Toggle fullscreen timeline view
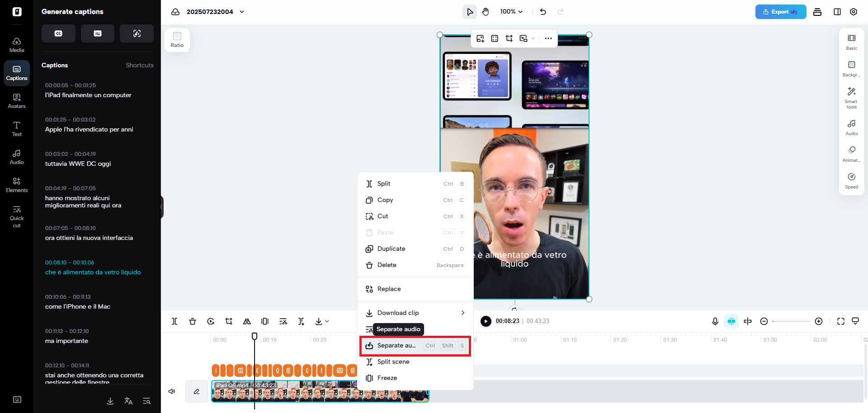 click(x=841, y=321)
